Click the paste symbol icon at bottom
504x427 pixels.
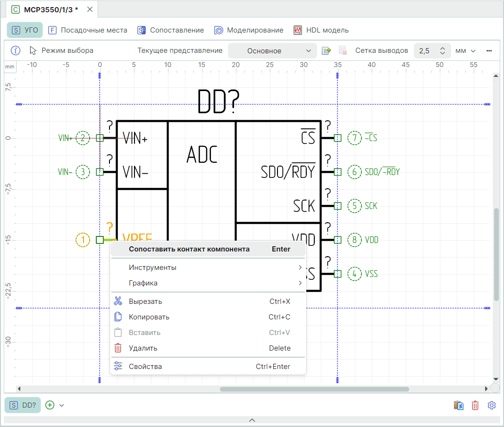tap(458, 405)
